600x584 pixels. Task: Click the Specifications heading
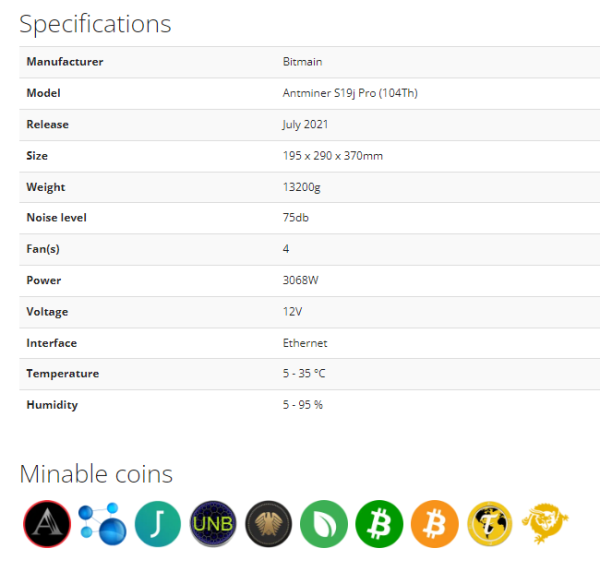click(x=95, y=24)
